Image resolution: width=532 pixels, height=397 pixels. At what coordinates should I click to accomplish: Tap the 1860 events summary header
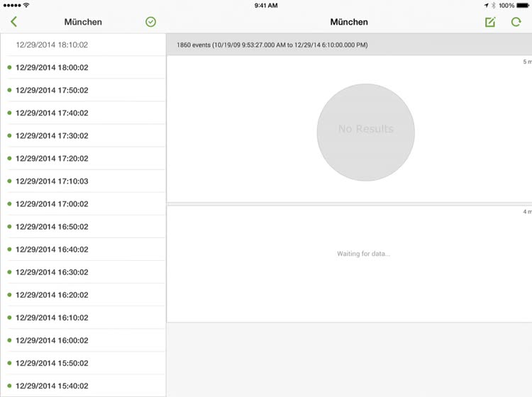272,45
